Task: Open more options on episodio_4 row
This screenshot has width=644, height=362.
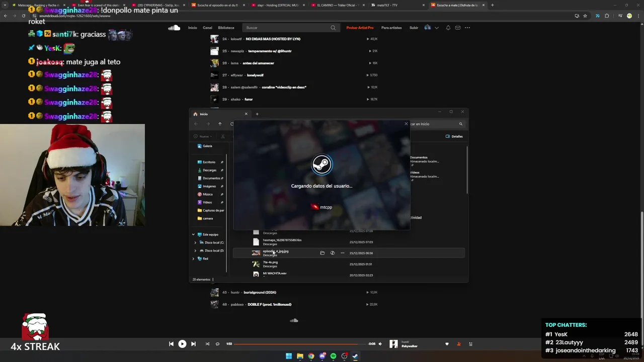Action: pyautogui.click(x=343, y=253)
